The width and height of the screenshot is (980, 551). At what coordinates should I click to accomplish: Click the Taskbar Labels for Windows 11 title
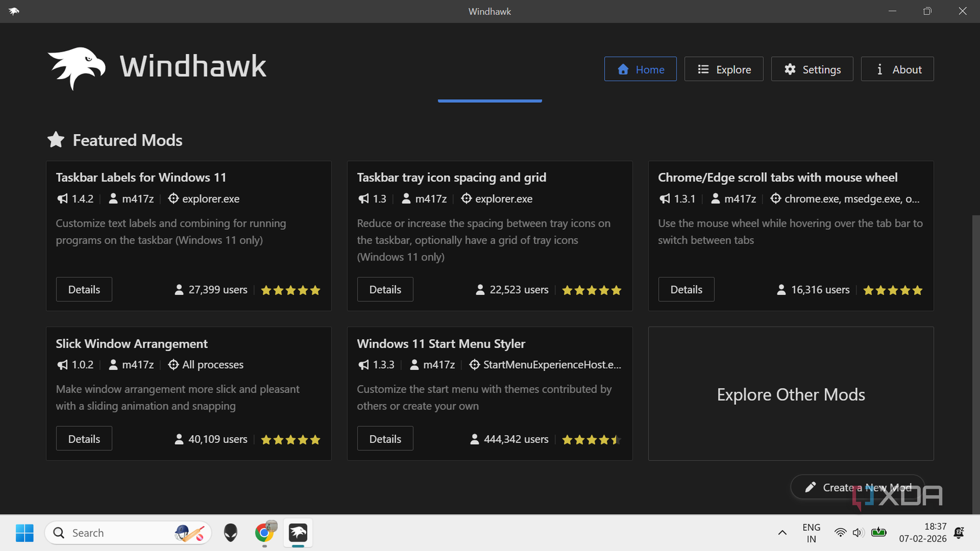coord(141,177)
